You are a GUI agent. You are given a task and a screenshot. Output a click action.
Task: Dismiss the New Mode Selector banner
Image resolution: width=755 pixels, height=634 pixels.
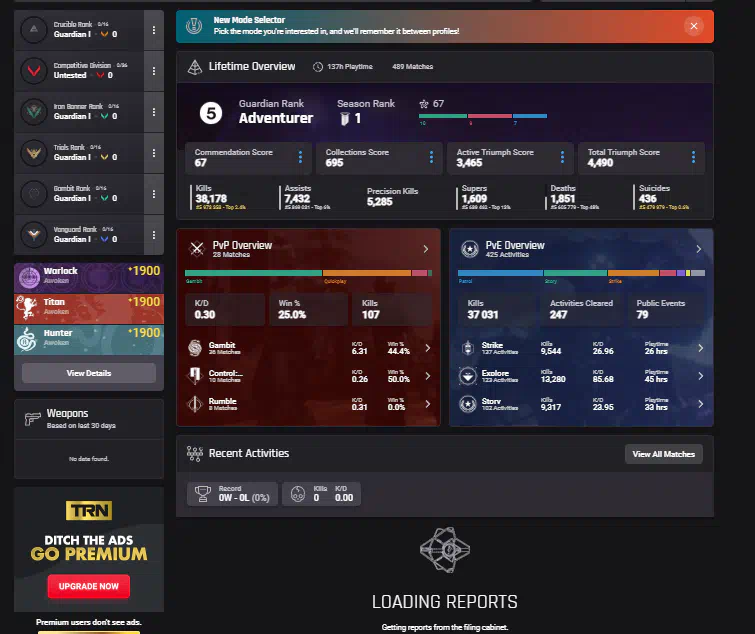(694, 26)
